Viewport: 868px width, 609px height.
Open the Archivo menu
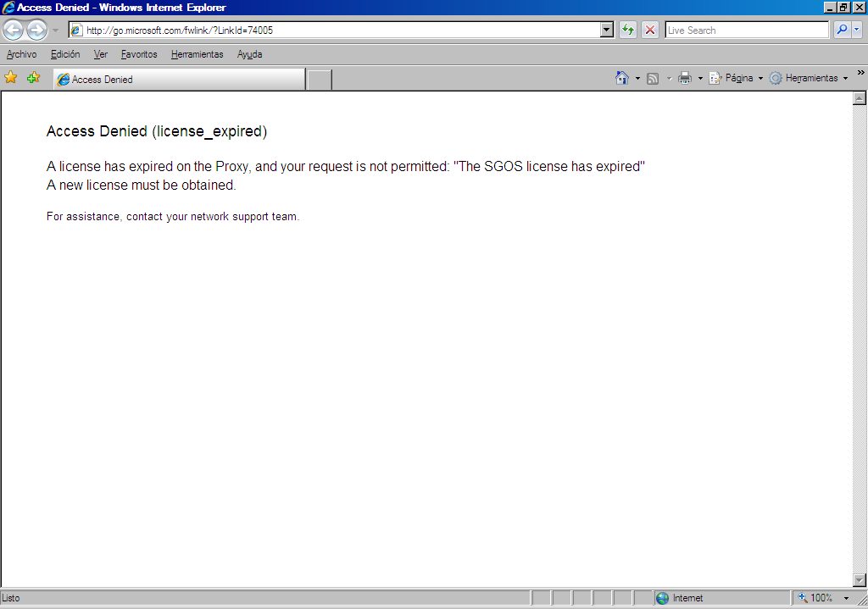tap(22, 54)
